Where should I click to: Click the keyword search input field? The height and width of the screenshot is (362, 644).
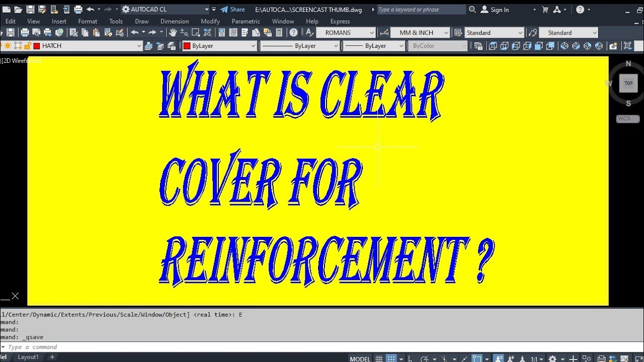click(421, 10)
